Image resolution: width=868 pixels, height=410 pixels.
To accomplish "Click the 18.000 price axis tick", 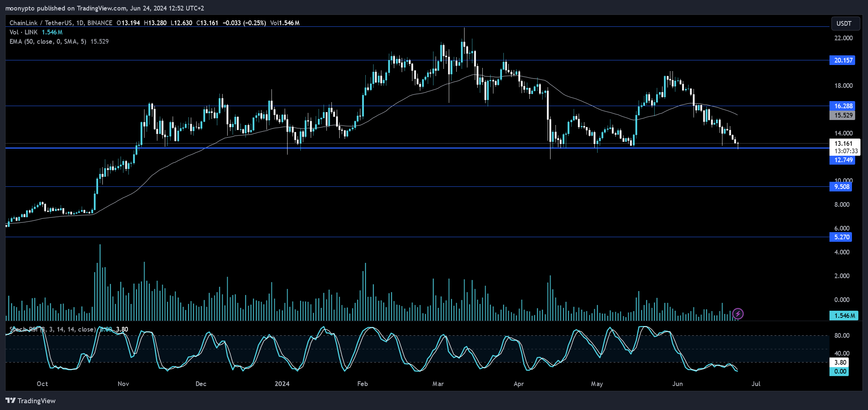I will coord(843,86).
